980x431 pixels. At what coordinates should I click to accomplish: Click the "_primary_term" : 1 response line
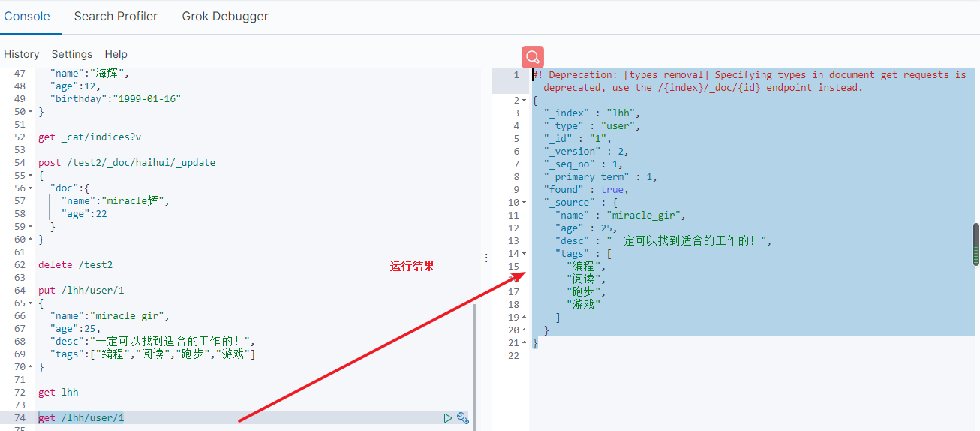[x=600, y=177]
